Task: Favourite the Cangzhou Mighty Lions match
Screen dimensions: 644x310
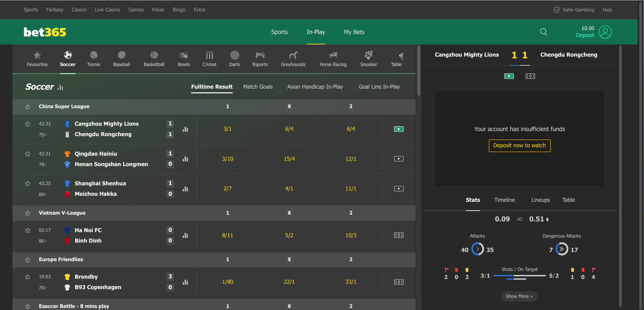Action: point(28,124)
